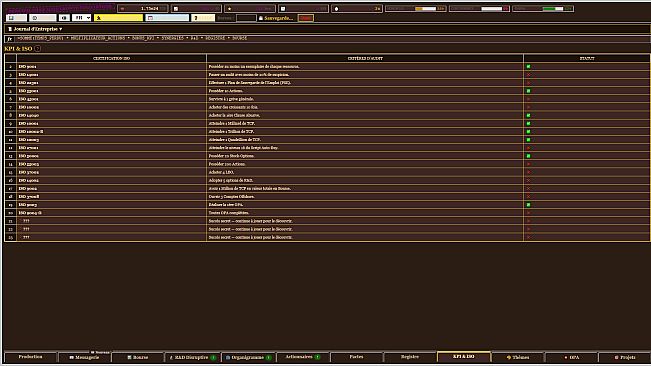This screenshot has height=366, width=651.
Task: Click the second white ID toolbar button
Action: [42, 18]
